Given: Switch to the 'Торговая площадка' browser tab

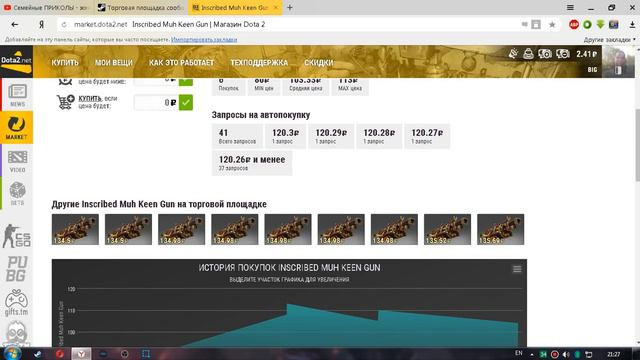Looking at the screenshot, I should coord(140,7).
